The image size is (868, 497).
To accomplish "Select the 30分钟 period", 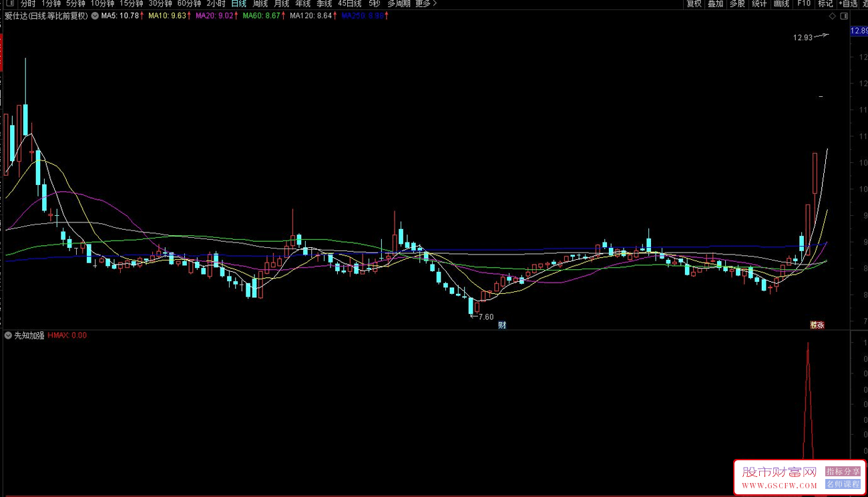I will [x=160, y=4].
